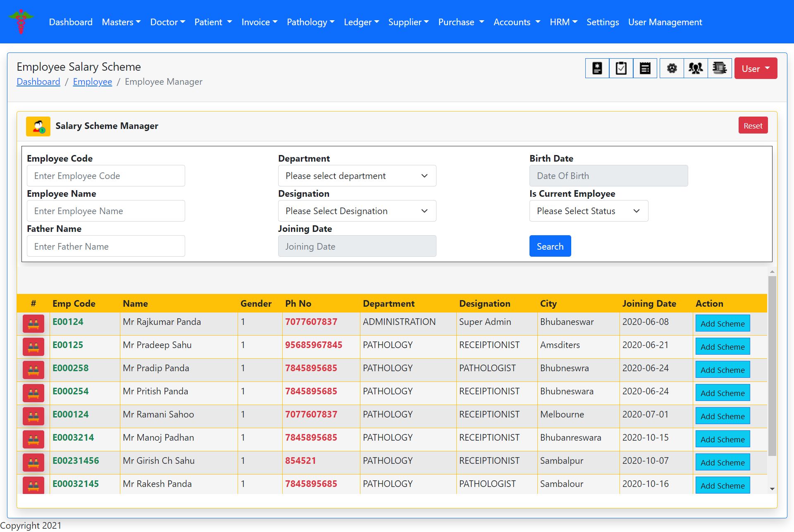Click the notebook list toolbar icon

coord(720,68)
